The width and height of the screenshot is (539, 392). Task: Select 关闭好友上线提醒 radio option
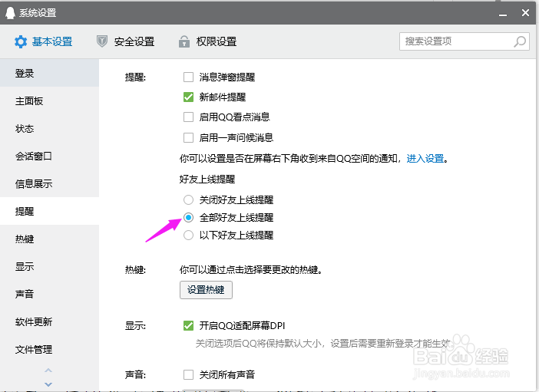pos(188,199)
